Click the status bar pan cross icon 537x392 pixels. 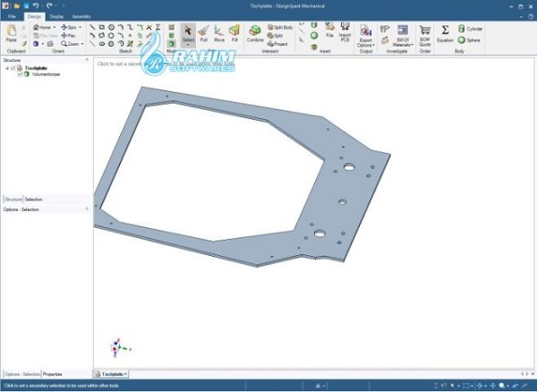(x=493, y=386)
